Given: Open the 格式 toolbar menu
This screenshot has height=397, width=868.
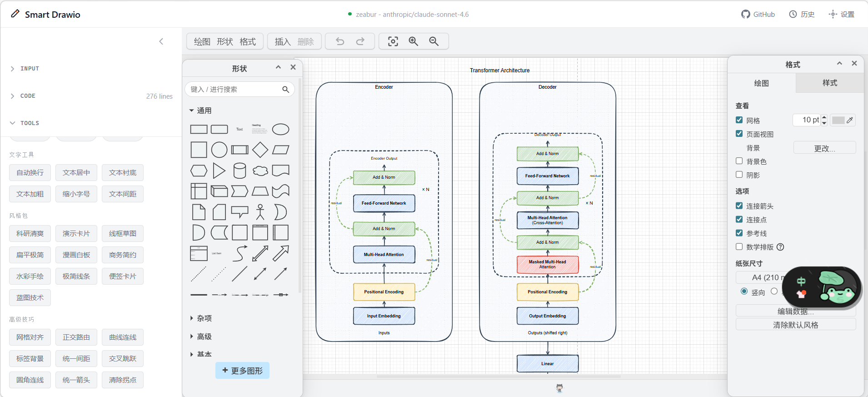Looking at the screenshot, I should pos(248,41).
